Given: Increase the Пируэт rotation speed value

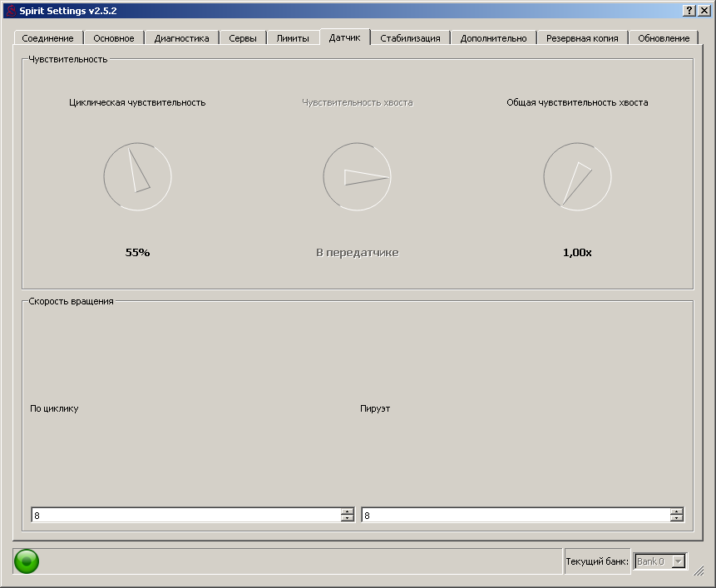Looking at the screenshot, I should click(677, 511).
